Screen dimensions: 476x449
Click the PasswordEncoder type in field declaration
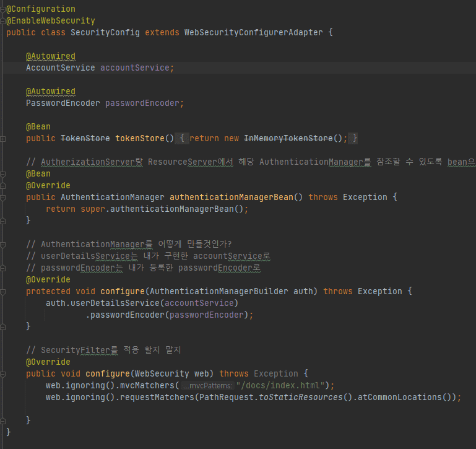(63, 103)
